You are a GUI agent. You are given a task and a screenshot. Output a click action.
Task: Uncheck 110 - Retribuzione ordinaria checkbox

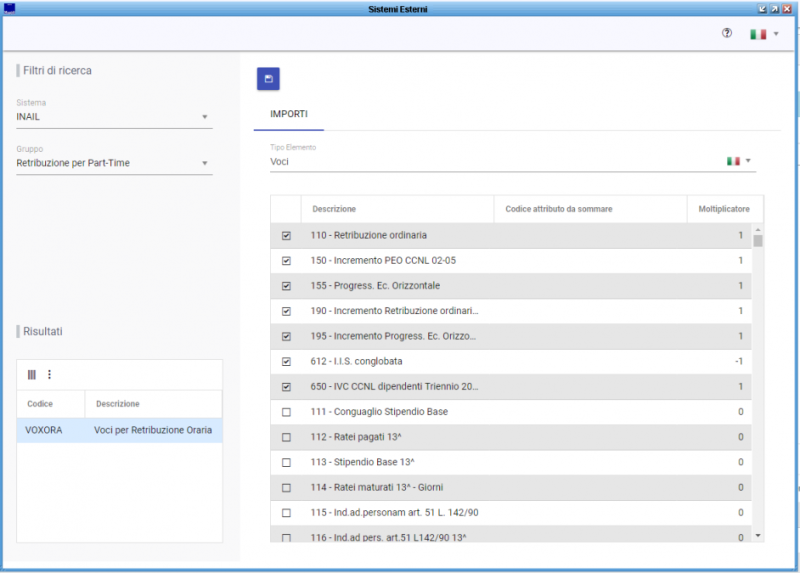pyautogui.click(x=286, y=236)
